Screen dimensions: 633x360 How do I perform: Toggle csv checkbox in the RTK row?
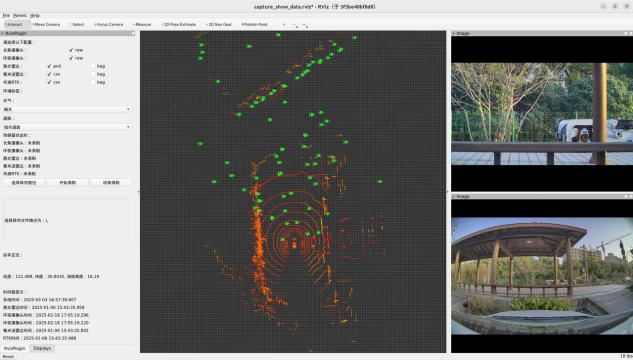[49, 82]
